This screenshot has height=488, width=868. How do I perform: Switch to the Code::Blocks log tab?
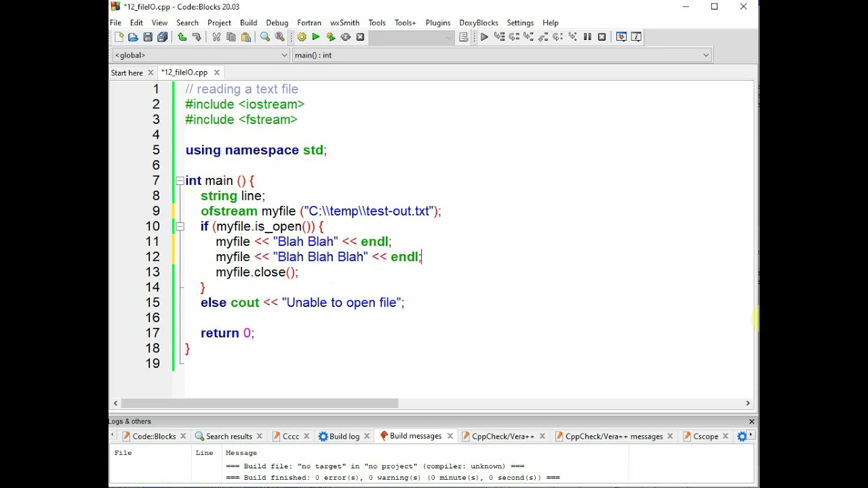(154, 436)
